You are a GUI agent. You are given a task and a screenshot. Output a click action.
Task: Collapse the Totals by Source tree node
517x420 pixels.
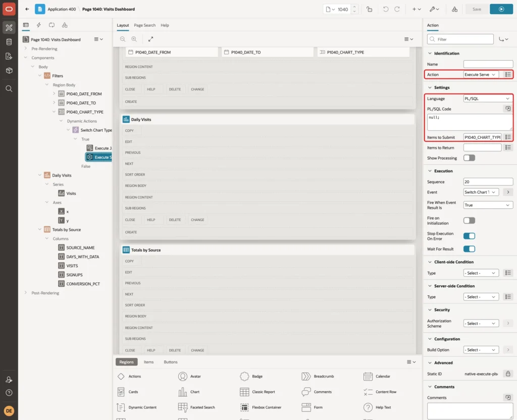(39, 230)
